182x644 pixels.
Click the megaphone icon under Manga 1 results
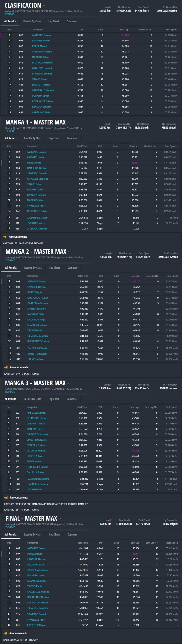click(5, 237)
